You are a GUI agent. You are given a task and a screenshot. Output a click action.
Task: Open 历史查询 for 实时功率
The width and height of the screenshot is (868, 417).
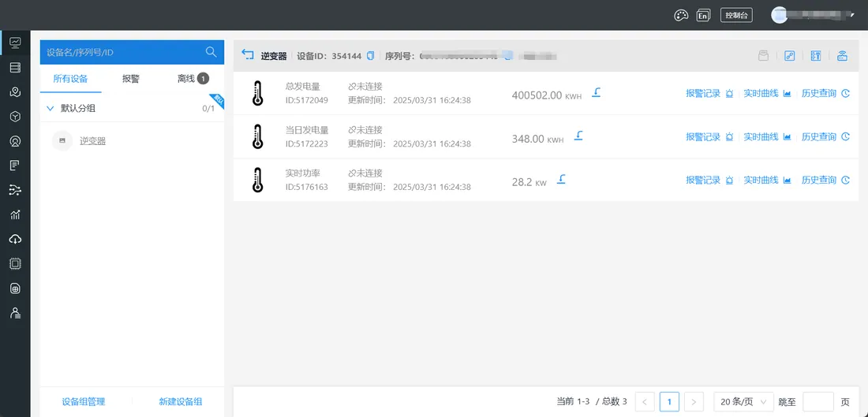click(825, 180)
